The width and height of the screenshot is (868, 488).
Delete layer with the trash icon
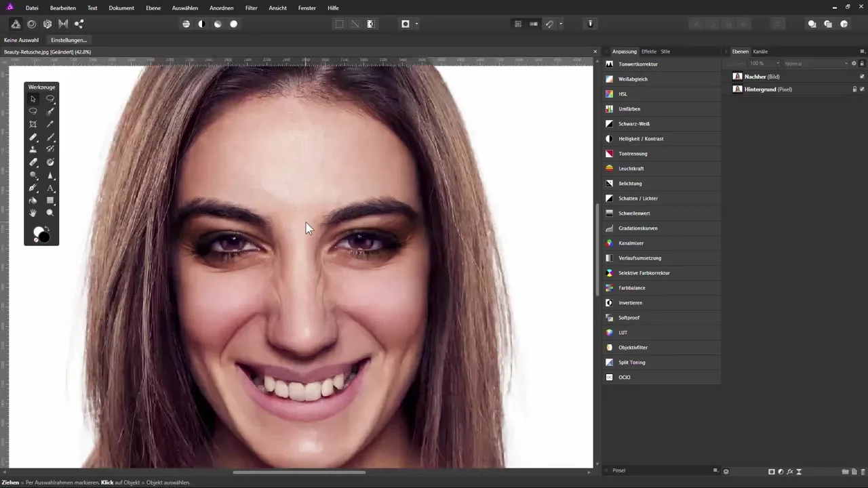pyautogui.click(x=863, y=471)
